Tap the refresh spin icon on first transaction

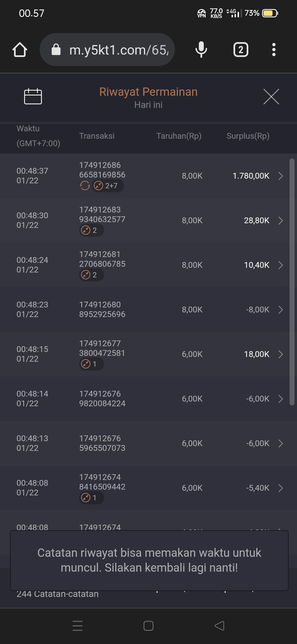point(85,186)
